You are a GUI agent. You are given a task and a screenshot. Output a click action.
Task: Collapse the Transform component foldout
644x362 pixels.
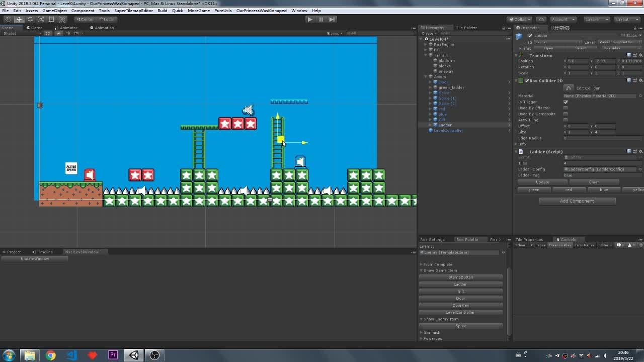pos(517,55)
